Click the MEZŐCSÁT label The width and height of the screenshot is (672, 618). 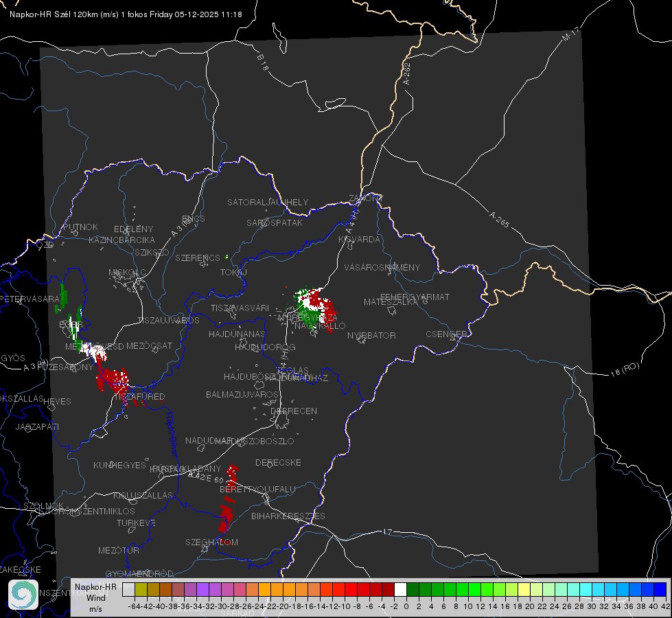coord(150,345)
